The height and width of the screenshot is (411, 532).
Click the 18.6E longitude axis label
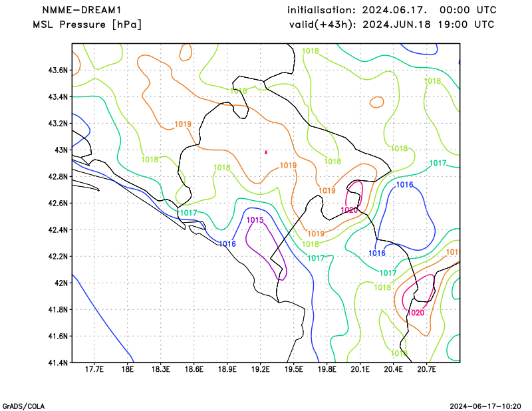194,369
